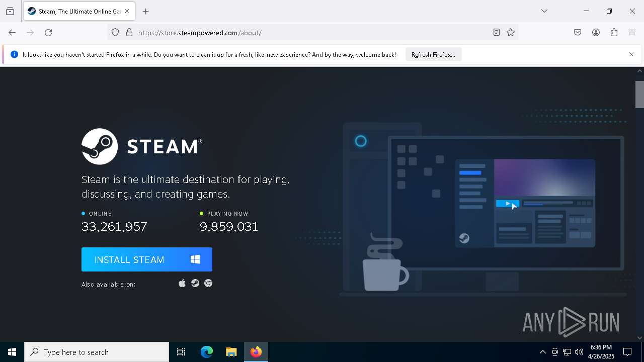Go back to the previous page
This screenshot has height=362, width=644.
coord(12,33)
